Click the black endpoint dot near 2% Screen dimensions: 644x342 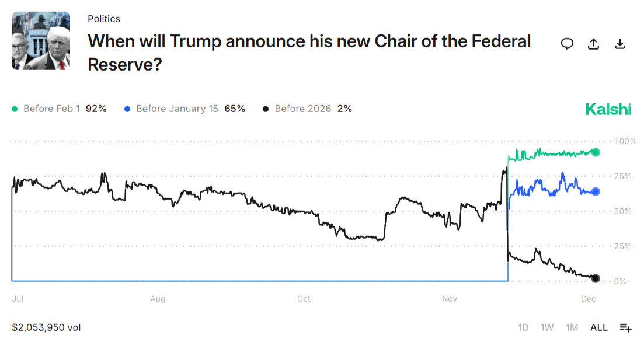596,278
